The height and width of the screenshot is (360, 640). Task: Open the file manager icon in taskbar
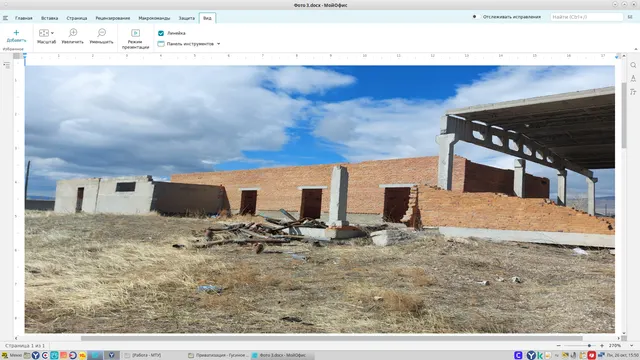click(x=27, y=355)
